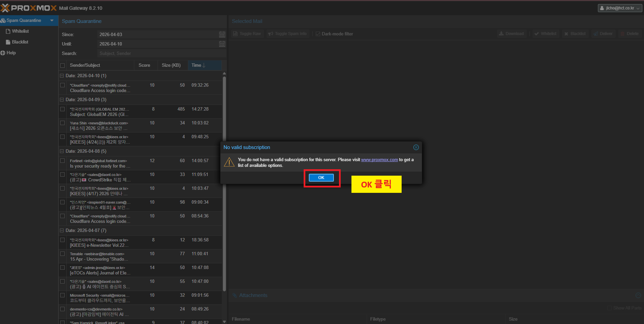
Task: Click the scrollbar down arrow in mail list
Action: [x=224, y=322]
